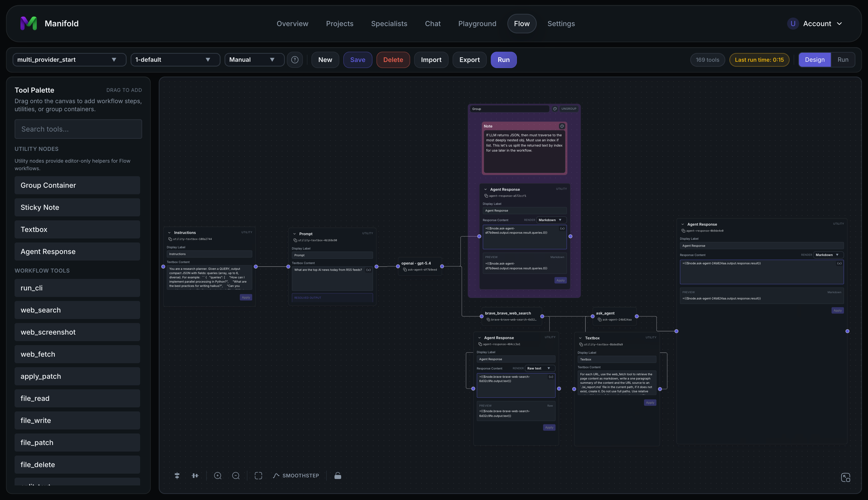Click the UNGROUP button

(x=569, y=109)
